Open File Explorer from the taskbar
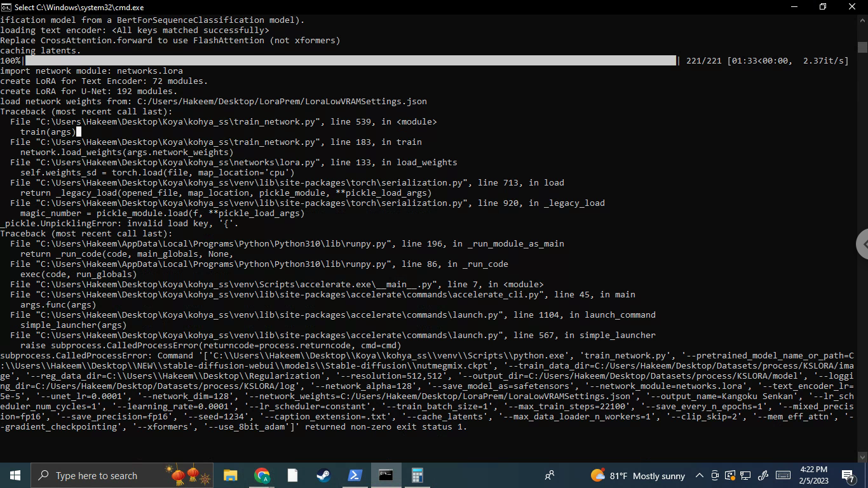The image size is (868, 488). point(230,475)
